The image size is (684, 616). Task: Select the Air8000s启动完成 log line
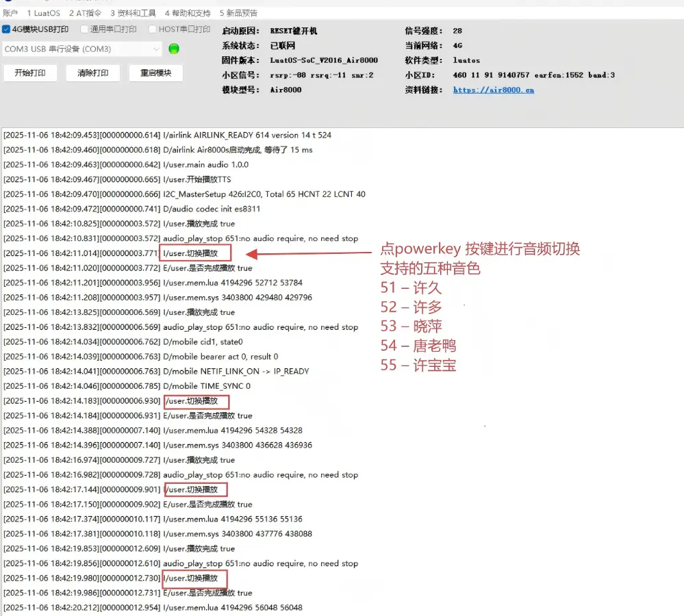(158, 150)
